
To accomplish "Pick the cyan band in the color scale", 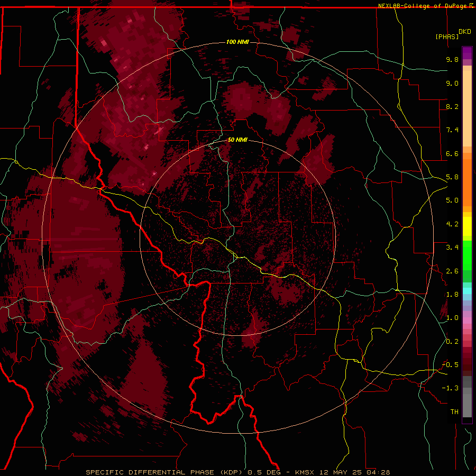I will tap(467, 291).
